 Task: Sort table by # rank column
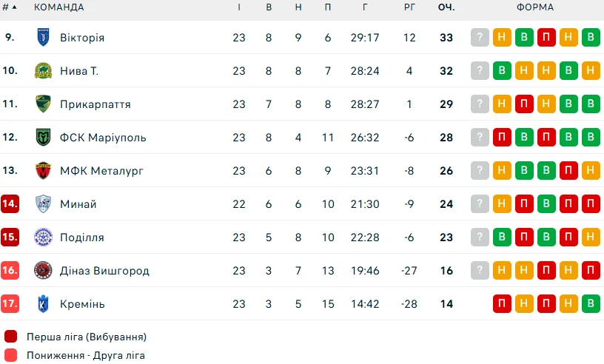pyautogui.click(x=10, y=7)
